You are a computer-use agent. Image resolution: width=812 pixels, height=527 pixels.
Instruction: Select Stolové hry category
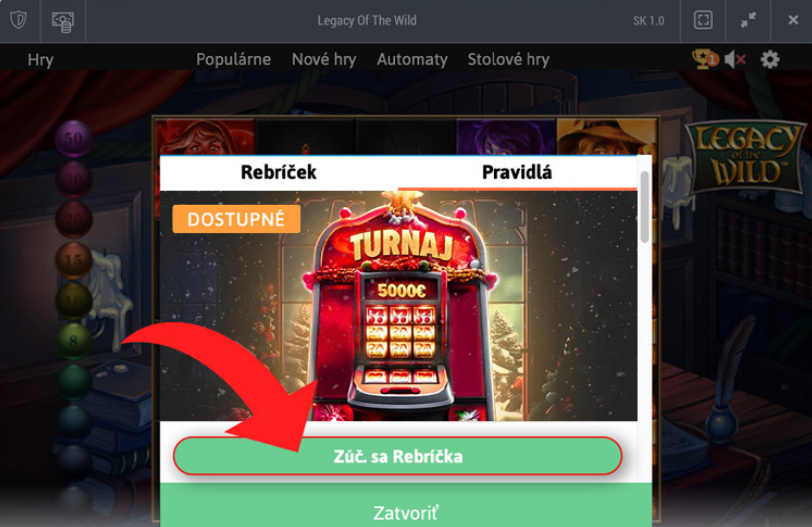point(508,60)
